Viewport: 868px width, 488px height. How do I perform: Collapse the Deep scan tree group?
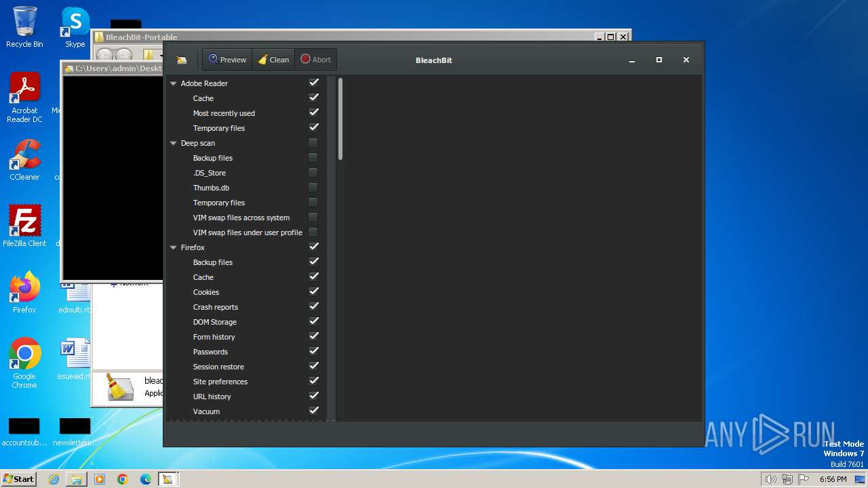tap(174, 143)
